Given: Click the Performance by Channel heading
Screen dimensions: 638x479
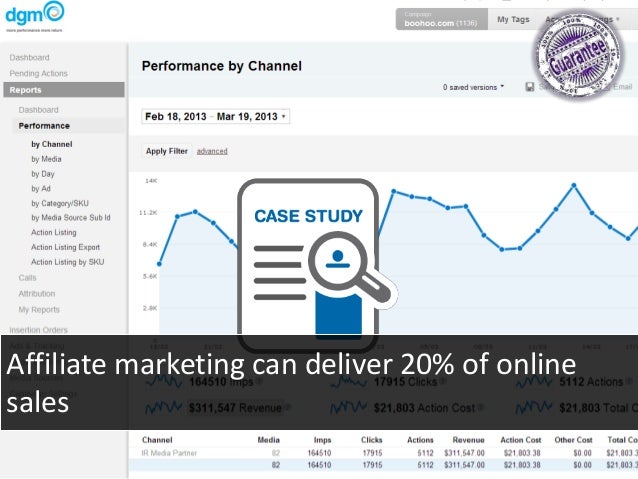Looking at the screenshot, I should coord(222,66).
